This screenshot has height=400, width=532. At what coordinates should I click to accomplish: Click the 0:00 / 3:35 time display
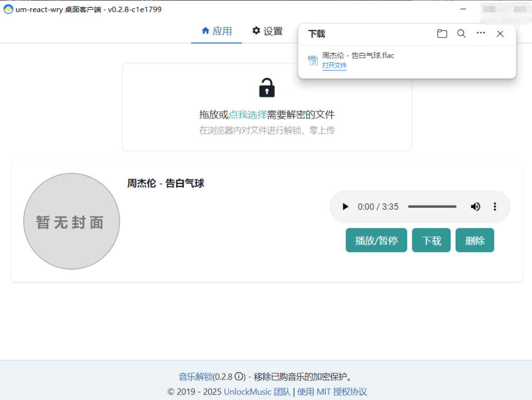point(378,207)
